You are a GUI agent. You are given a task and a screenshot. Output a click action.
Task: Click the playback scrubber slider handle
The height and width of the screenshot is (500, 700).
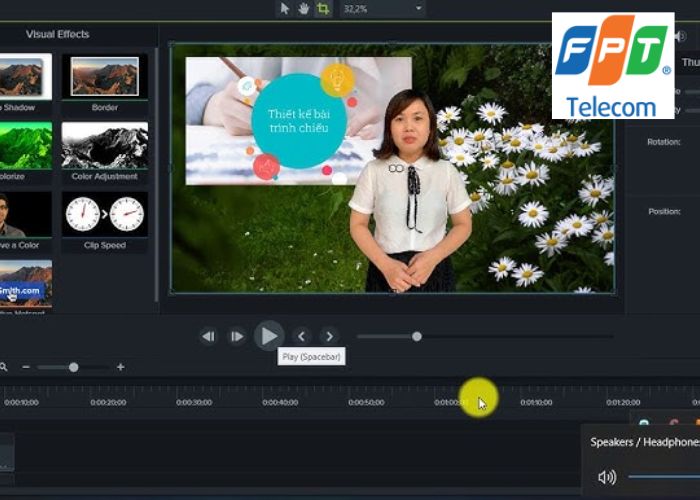[x=417, y=336]
